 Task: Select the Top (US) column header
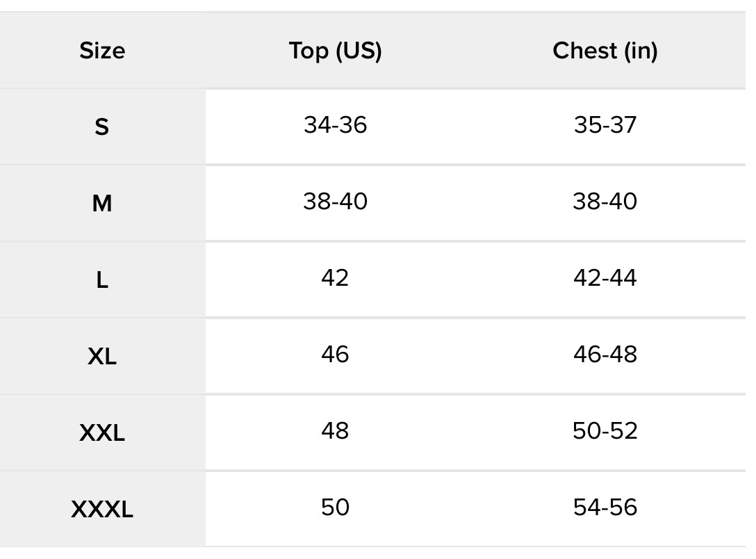coord(335,51)
